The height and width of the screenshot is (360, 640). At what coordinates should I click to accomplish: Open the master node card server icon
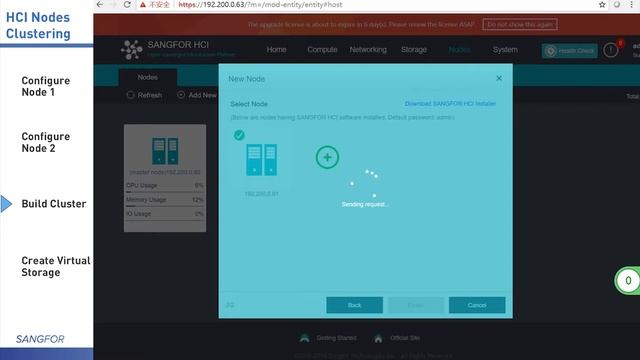pos(165,151)
